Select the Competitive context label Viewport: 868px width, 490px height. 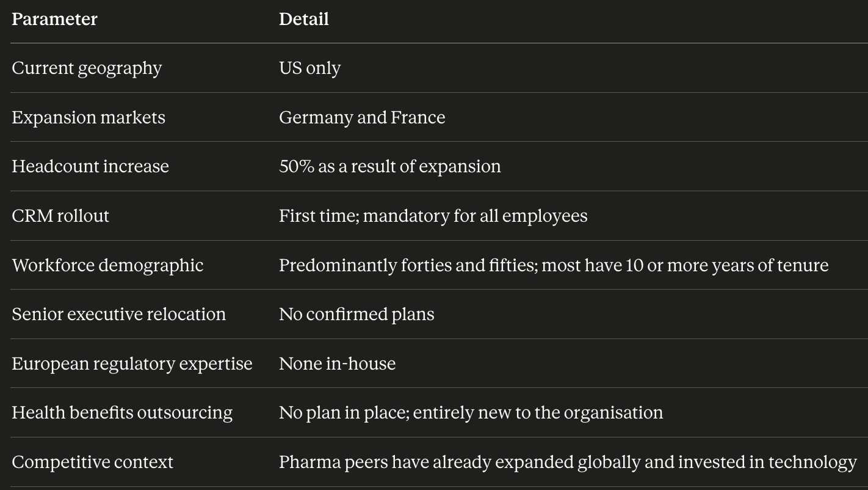pyautogui.click(x=93, y=462)
